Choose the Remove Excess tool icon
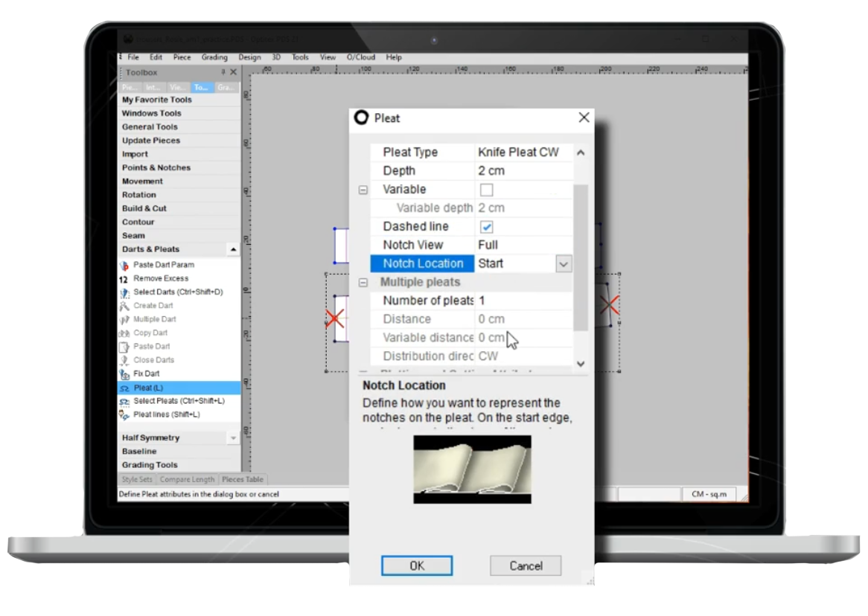The image size is (868, 616). coord(125,278)
